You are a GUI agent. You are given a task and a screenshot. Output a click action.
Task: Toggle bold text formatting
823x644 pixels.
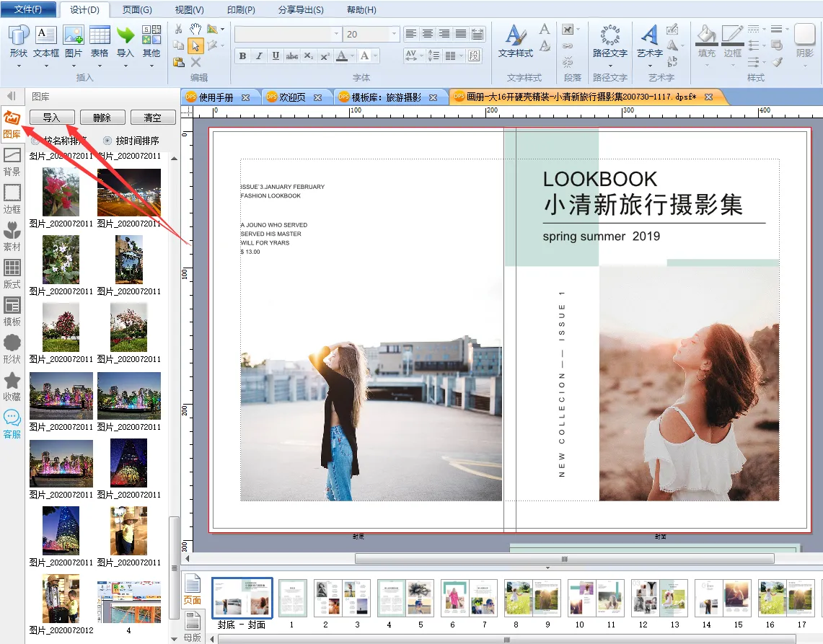click(x=242, y=56)
